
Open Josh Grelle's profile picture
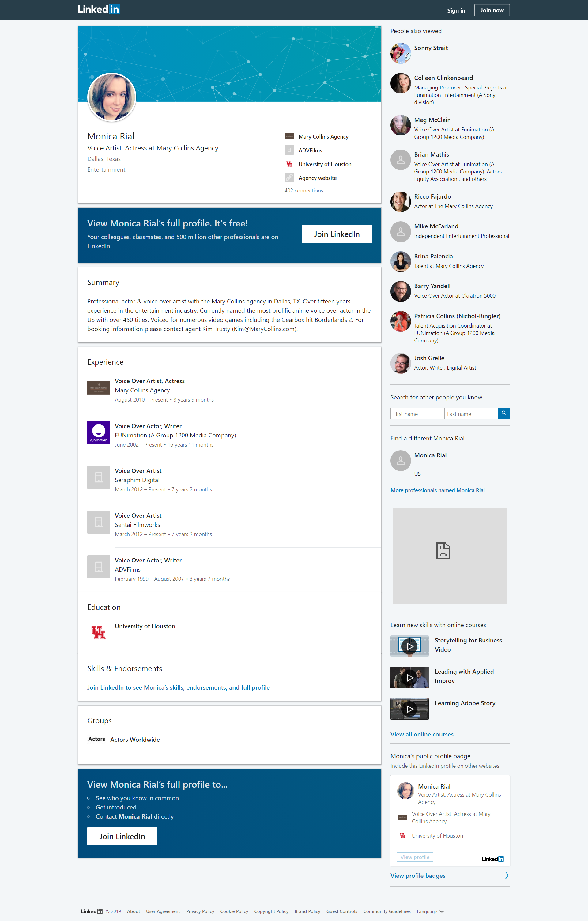pyautogui.click(x=400, y=363)
